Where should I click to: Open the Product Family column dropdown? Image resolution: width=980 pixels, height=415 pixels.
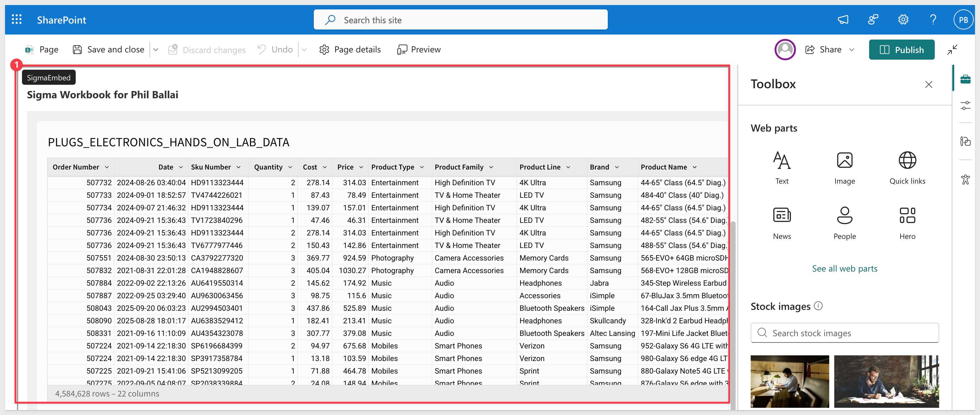coord(491,167)
